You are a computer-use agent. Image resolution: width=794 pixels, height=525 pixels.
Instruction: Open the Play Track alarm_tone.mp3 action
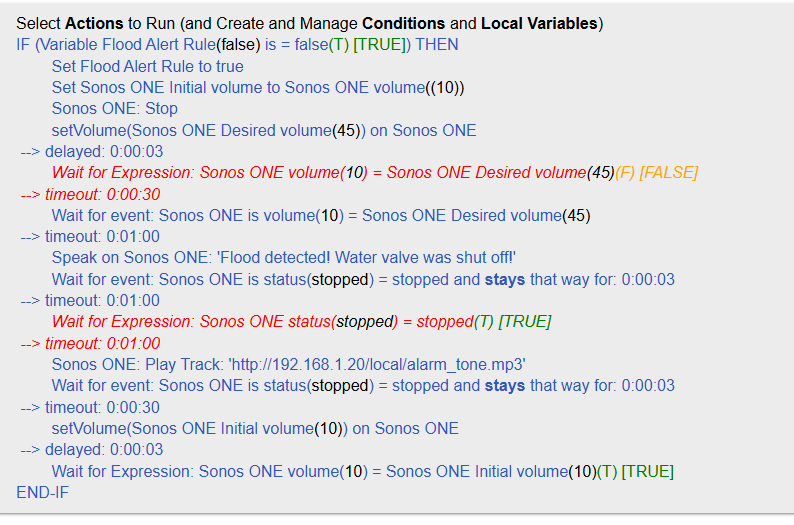pos(288,364)
